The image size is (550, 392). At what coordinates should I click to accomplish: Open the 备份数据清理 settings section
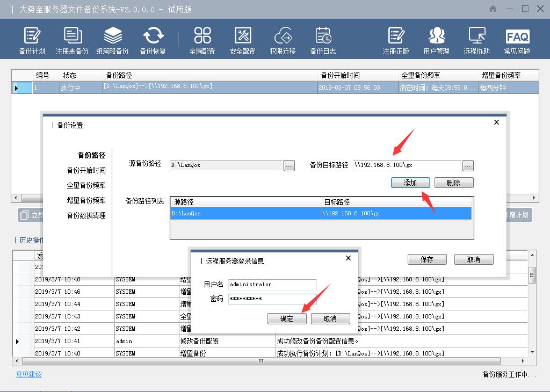[x=86, y=215]
